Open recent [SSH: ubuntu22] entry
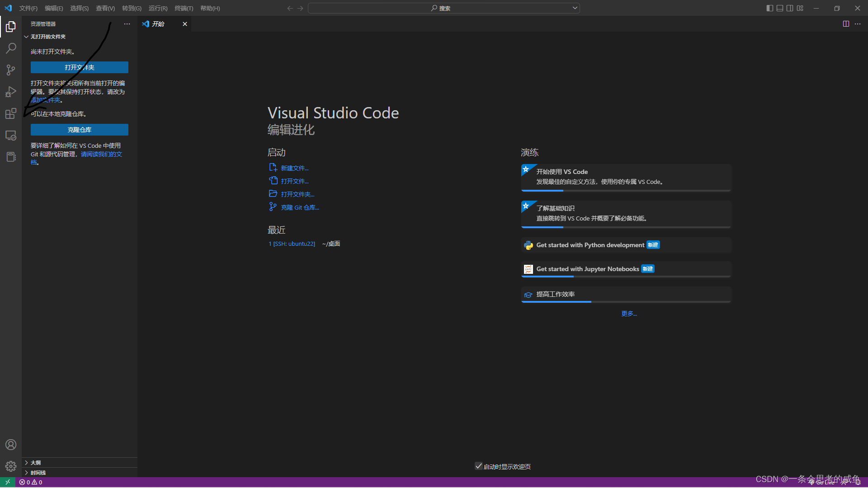868x488 pixels. [x=292, y=244]
